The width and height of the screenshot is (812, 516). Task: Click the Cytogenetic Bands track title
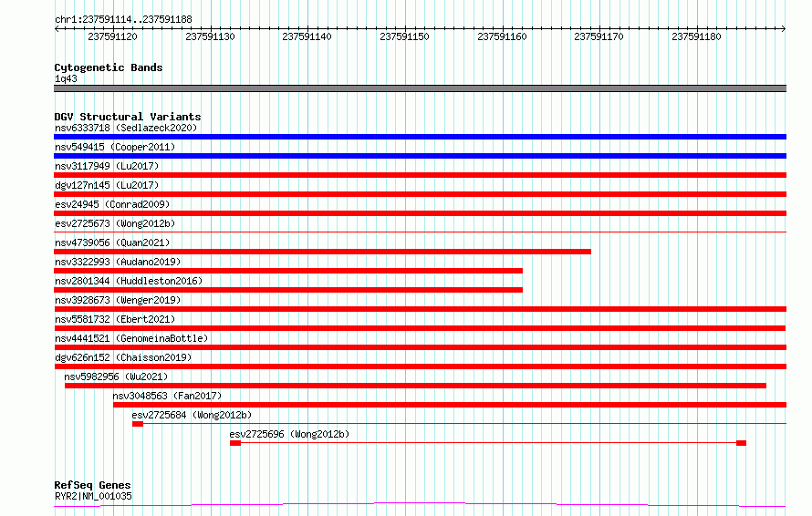click(109, 67)
